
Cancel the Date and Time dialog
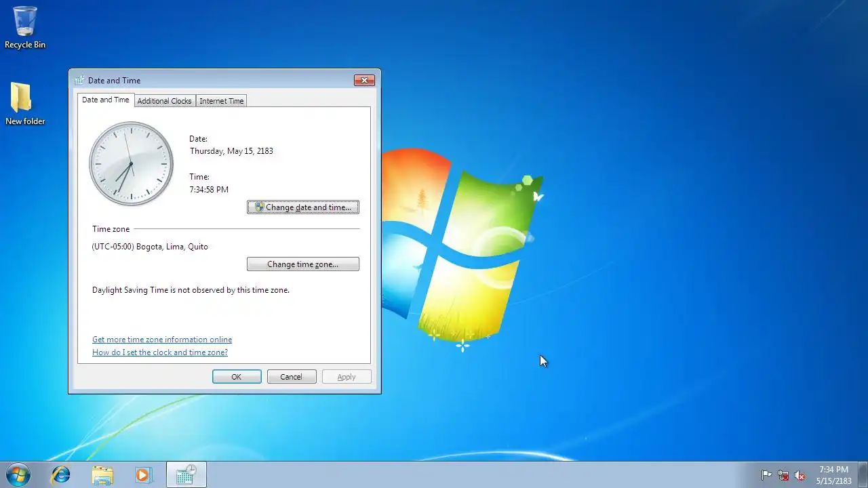click(x=292, y=377)
